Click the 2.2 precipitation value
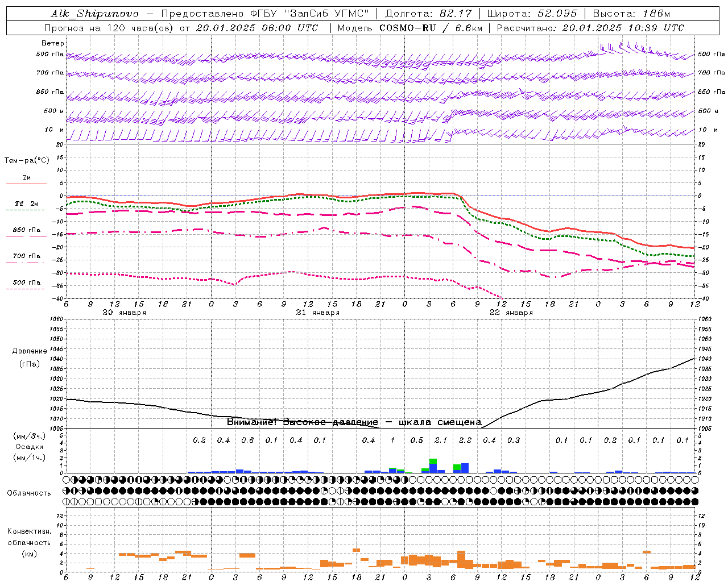Image resolution: width=728 pixels, height=582 pixels. click(x=465, y=440)
